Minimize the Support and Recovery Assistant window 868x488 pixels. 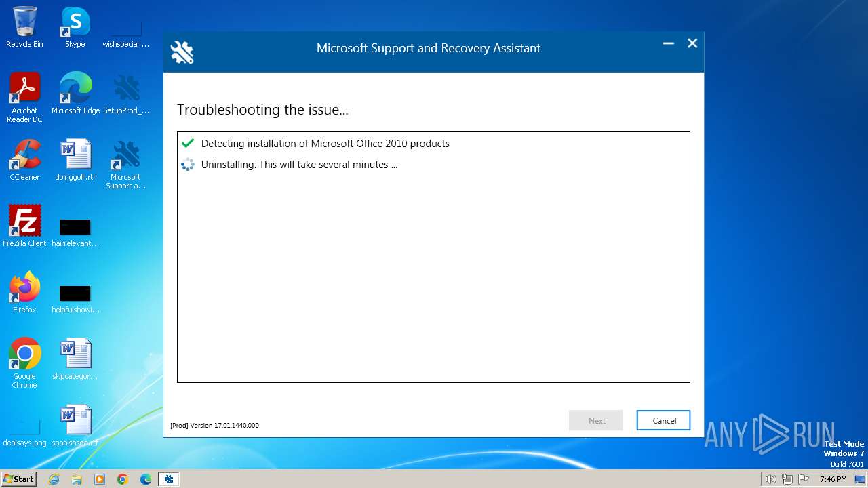tap(668, 43)
